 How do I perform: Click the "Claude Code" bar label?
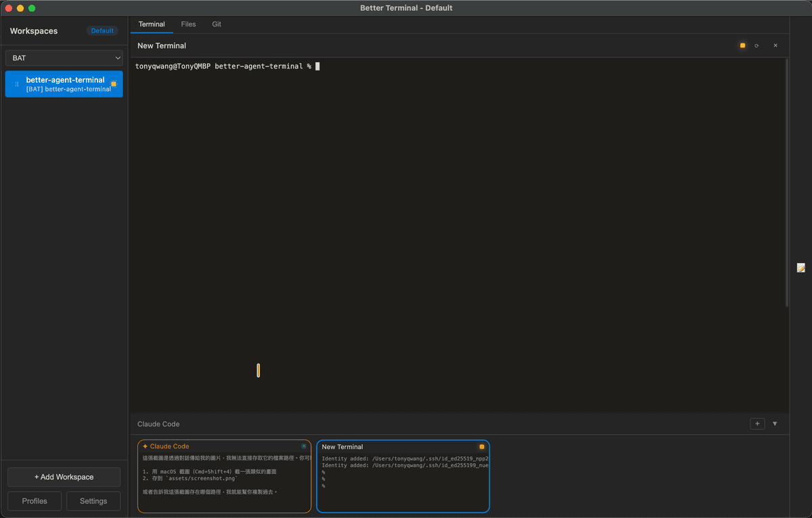click(158, 424)
